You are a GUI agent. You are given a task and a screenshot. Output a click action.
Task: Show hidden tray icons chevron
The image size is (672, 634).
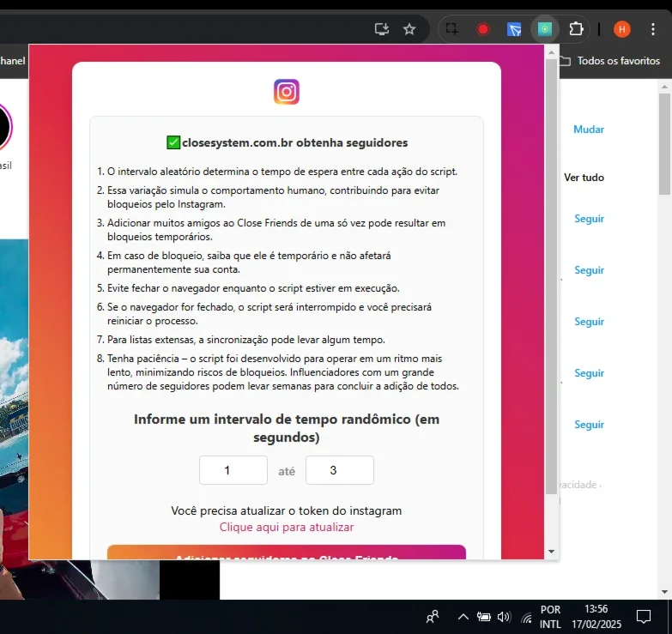pos(463,617)
